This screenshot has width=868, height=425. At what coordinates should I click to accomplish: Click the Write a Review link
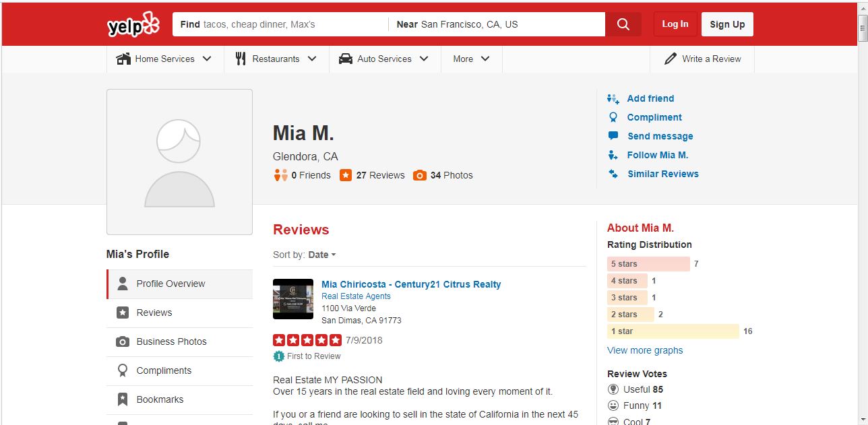pos(703,59)
